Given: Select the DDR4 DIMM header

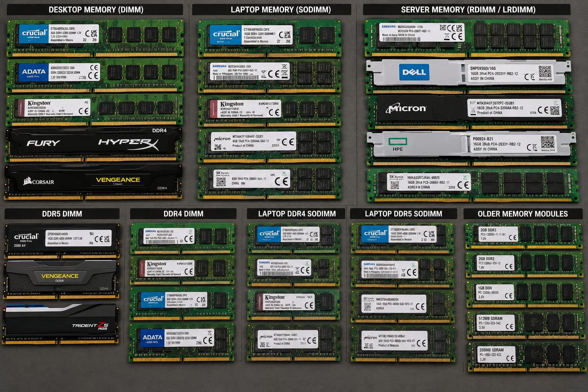Looking at the screenshot, I should tap(183, 214).
